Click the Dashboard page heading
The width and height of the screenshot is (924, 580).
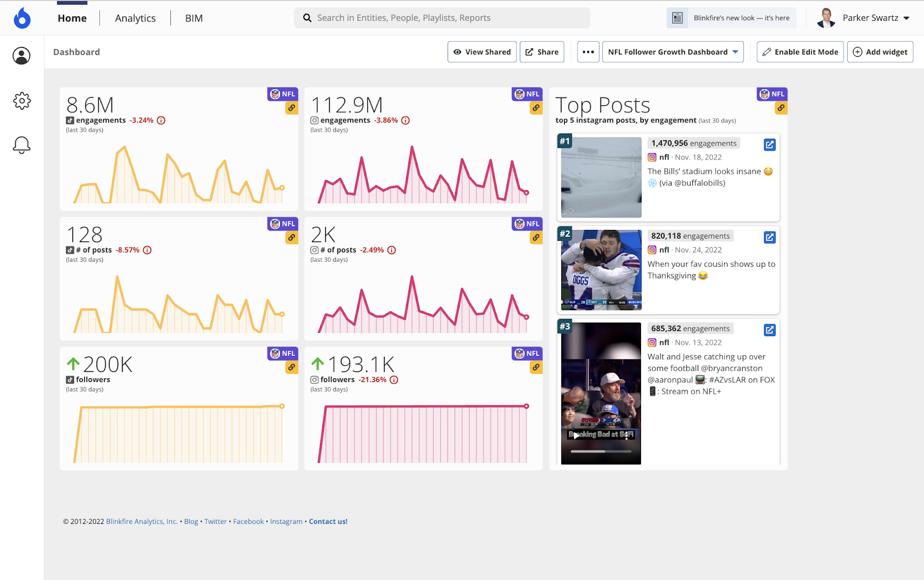click(76, 52)
